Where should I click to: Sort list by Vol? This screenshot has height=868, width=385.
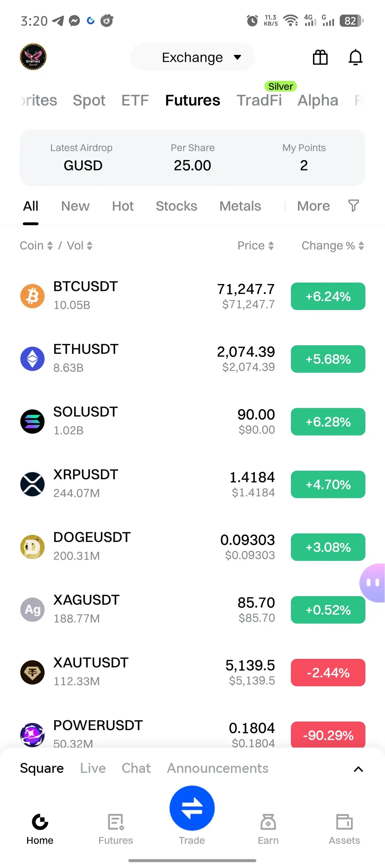pos(80,246)
